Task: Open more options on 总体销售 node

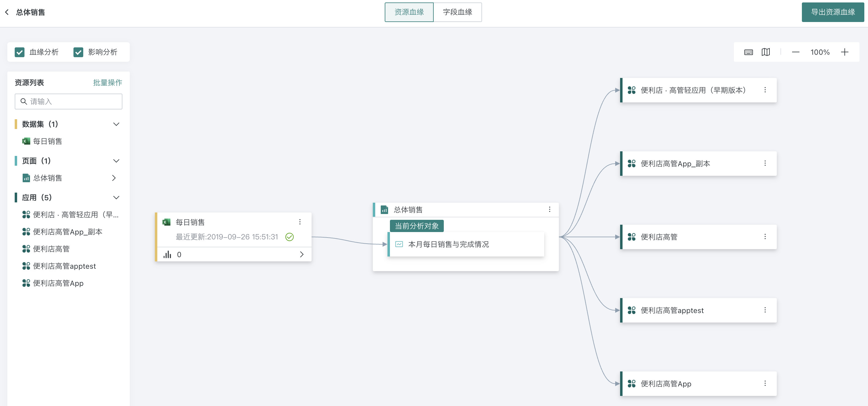Action: [x=549, y=209]
